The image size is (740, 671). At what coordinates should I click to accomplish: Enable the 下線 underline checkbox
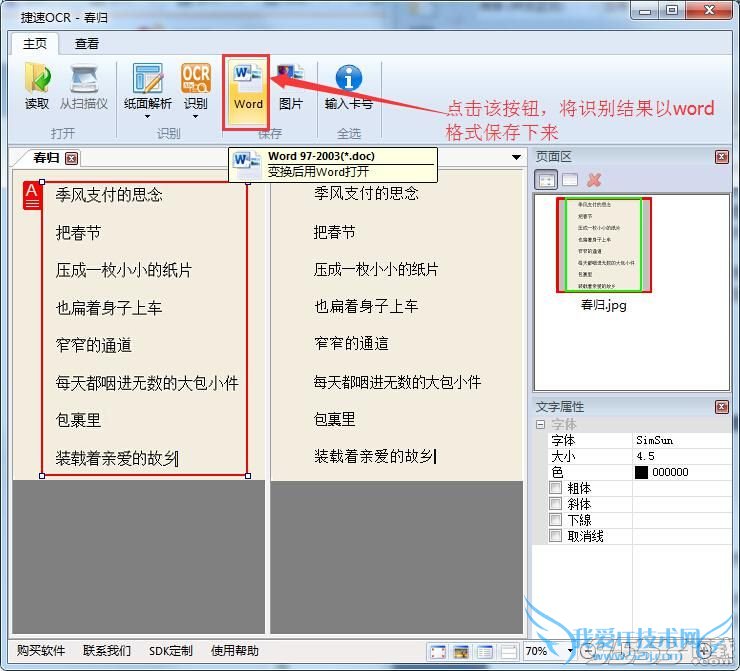555,520
